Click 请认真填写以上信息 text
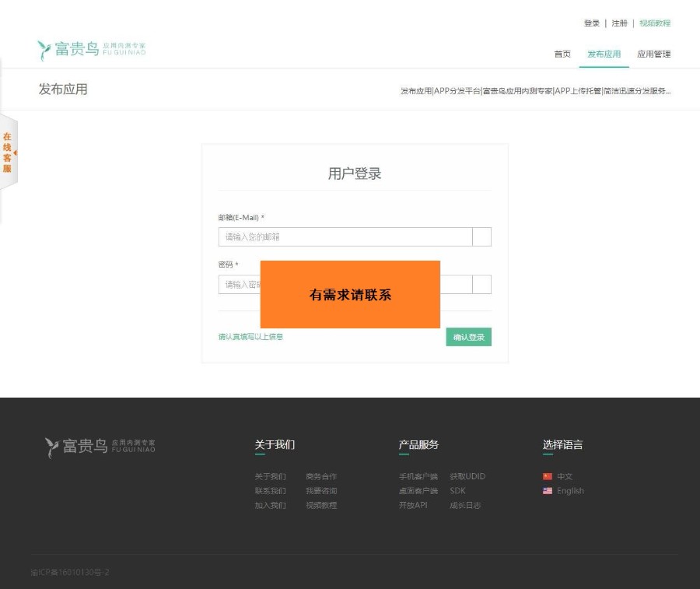 tap(250, 337)
